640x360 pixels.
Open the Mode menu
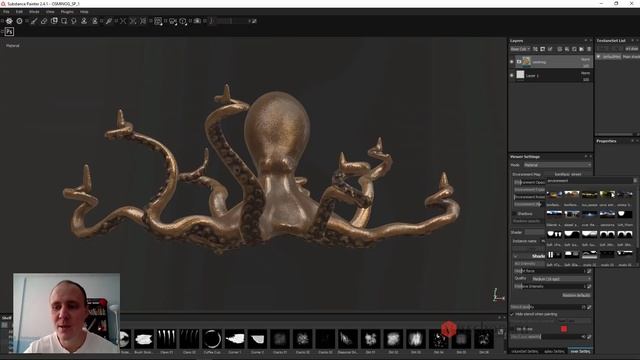34,12
